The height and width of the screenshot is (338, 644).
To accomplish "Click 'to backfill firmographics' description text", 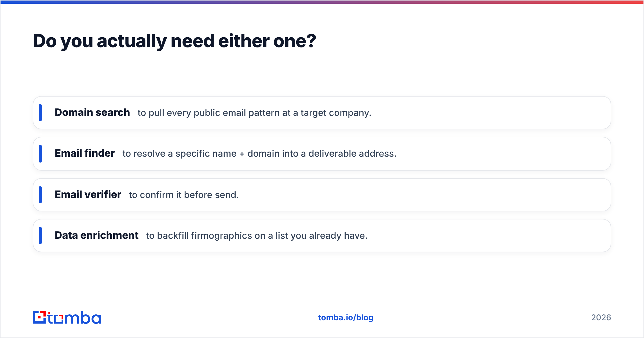I will (x=257, y=236).
